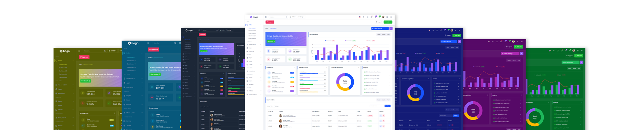Open the hamburger menu in the teal window

(148, 43)
